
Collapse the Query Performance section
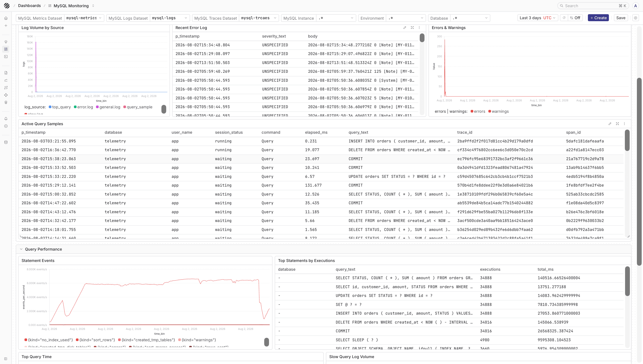tap(21, 249)
